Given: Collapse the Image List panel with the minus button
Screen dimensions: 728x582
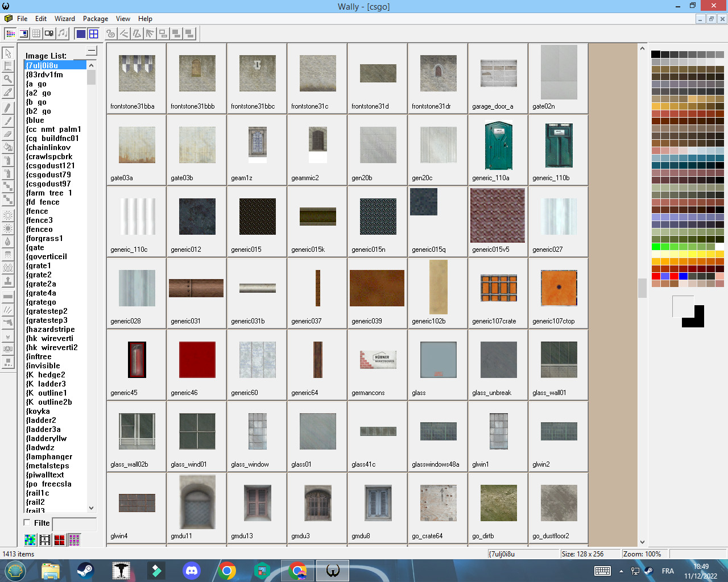Looking at the screenshot, I should click(92, 51).
